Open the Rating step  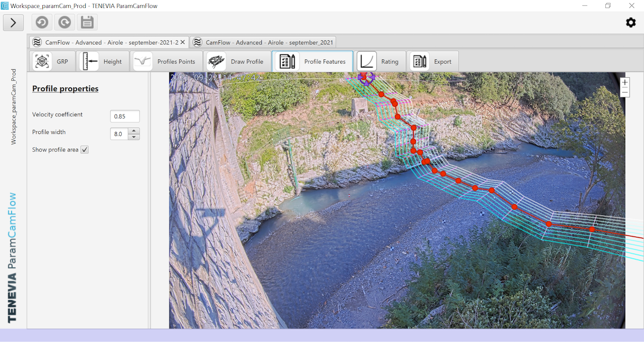point(380,62)
